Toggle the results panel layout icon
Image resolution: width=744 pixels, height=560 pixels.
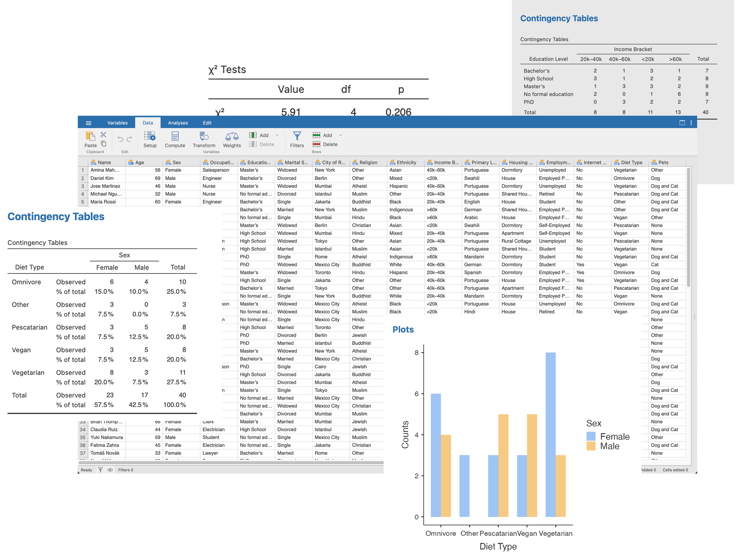click(x=682, y=123)
